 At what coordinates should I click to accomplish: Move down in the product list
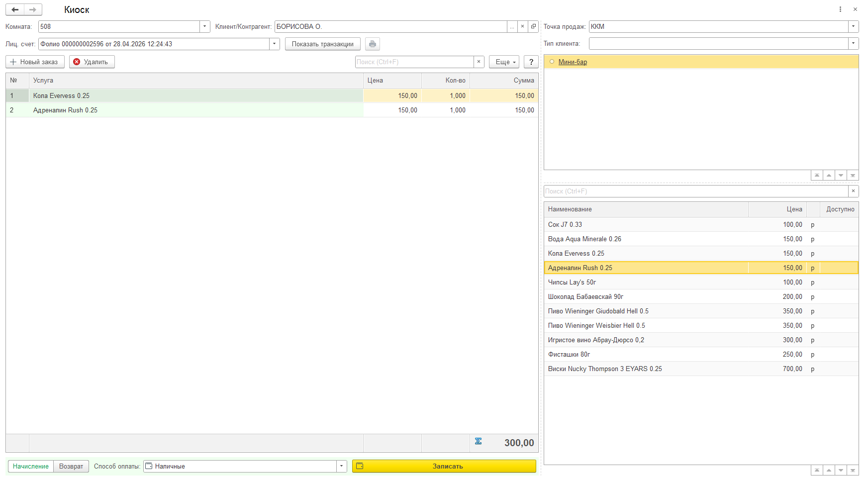(x=841, y=470)
